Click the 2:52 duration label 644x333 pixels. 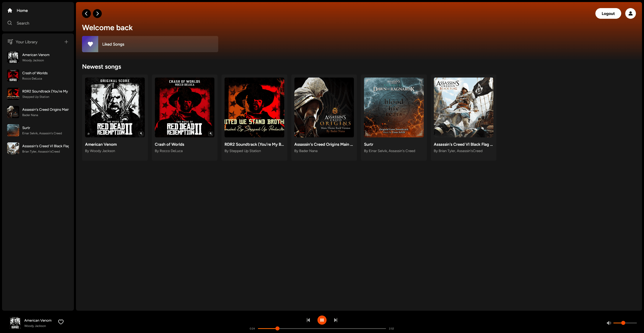coord(391,328)
